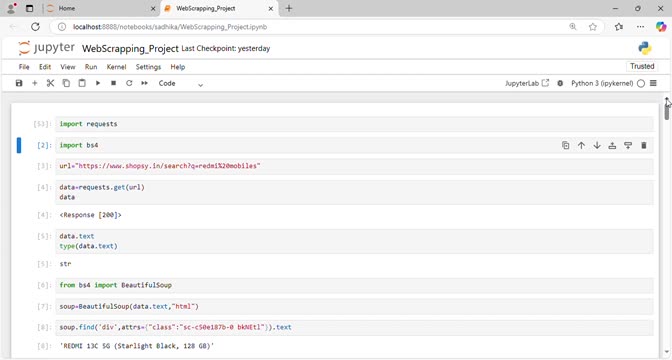Move the import bs4 cell up
Image resolution: width=672 pixels, height=360 pixels.
coord(581,145)
